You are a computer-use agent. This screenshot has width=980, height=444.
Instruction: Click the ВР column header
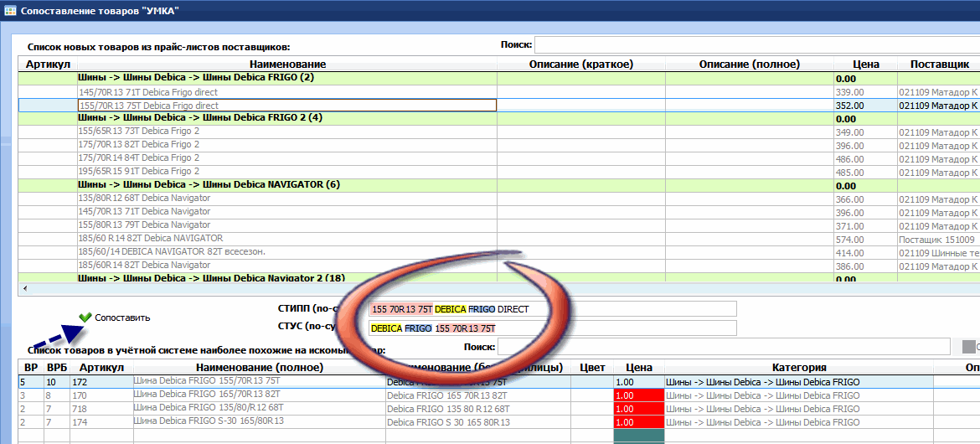coord(31,368)
